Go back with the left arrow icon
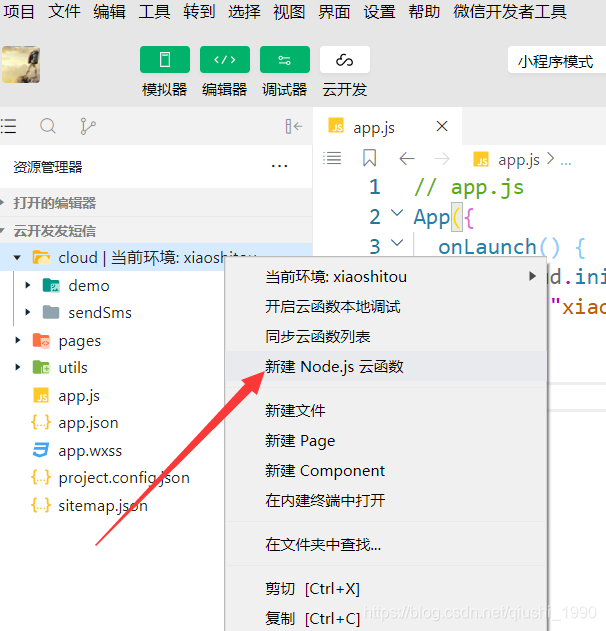 407,159
